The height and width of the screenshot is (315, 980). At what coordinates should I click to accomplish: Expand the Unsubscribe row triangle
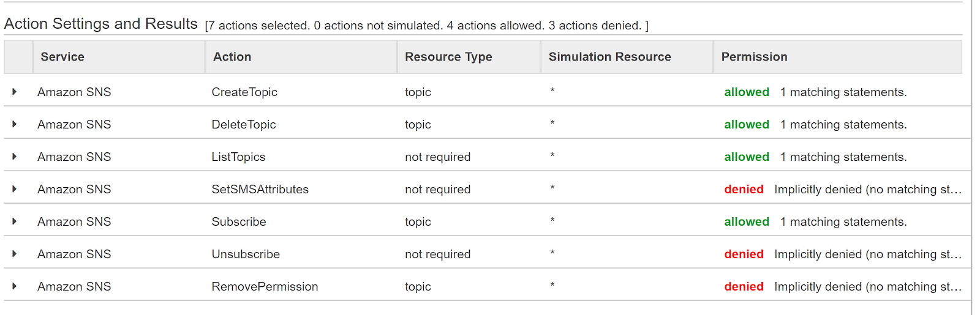tap(14, 254)
